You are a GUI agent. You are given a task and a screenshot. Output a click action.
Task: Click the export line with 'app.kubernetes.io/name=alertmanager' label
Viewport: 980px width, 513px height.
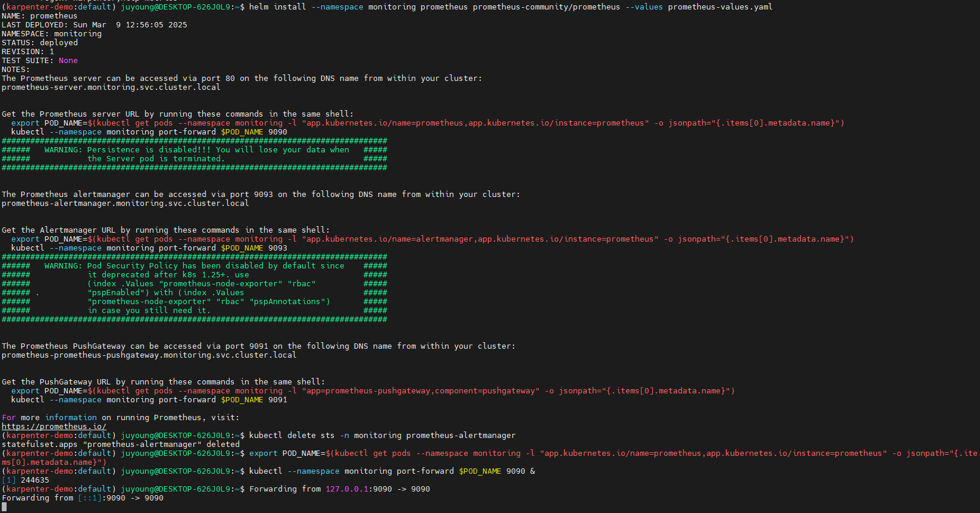coord(433,239)
